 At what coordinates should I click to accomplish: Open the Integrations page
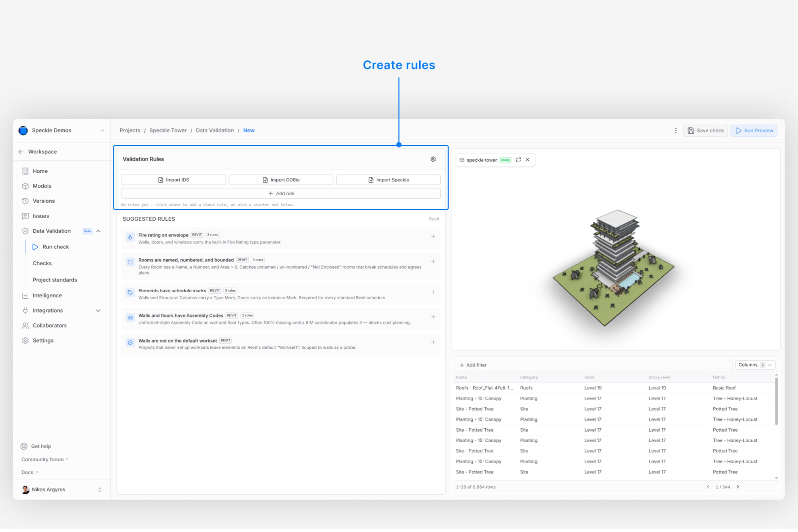coord(48,311)
